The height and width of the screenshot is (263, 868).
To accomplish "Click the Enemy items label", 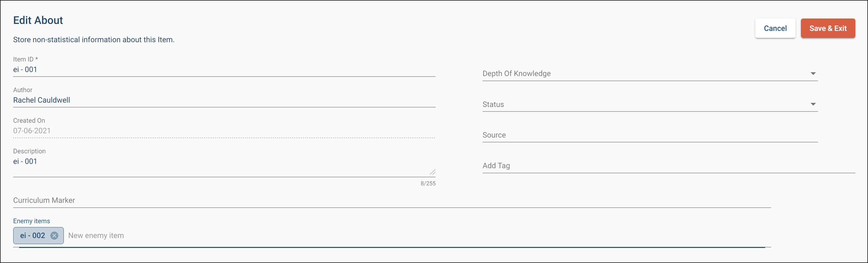I will [x=31, y=221].
